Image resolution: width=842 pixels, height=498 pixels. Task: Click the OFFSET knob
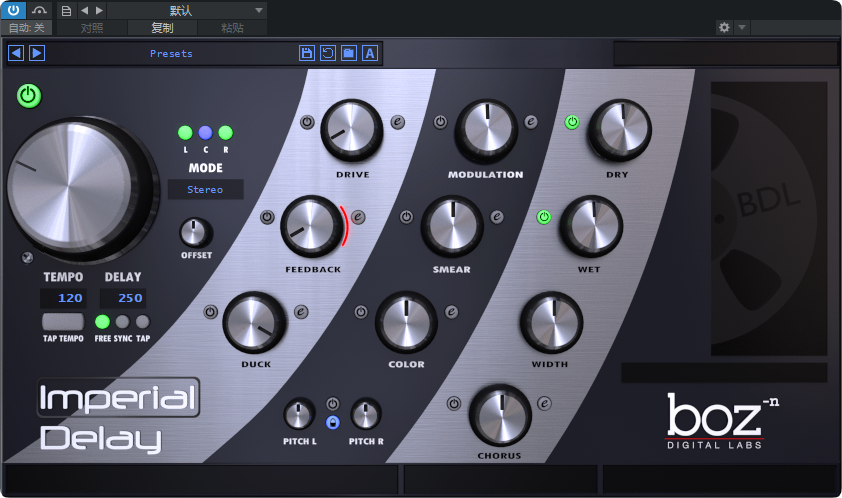point(195,233)
